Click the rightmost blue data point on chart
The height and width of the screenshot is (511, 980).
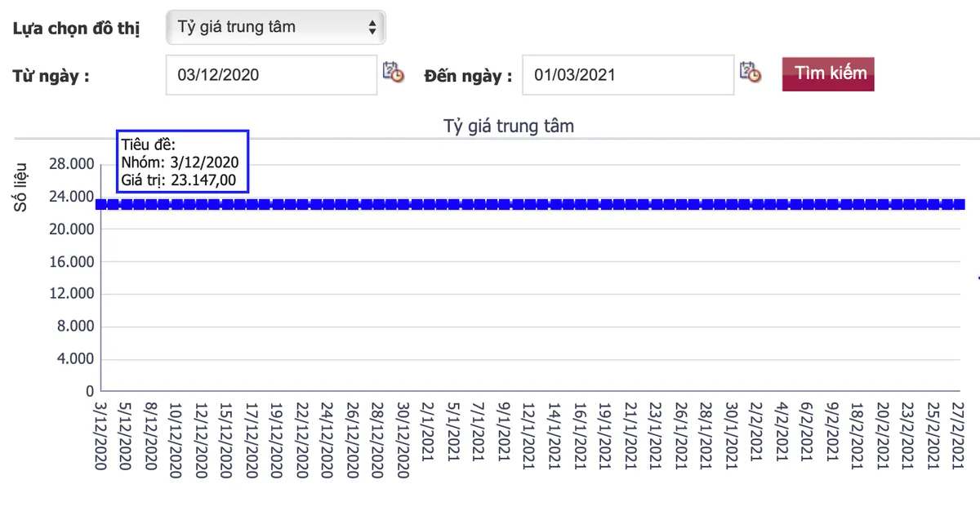[x=959, y=204]
